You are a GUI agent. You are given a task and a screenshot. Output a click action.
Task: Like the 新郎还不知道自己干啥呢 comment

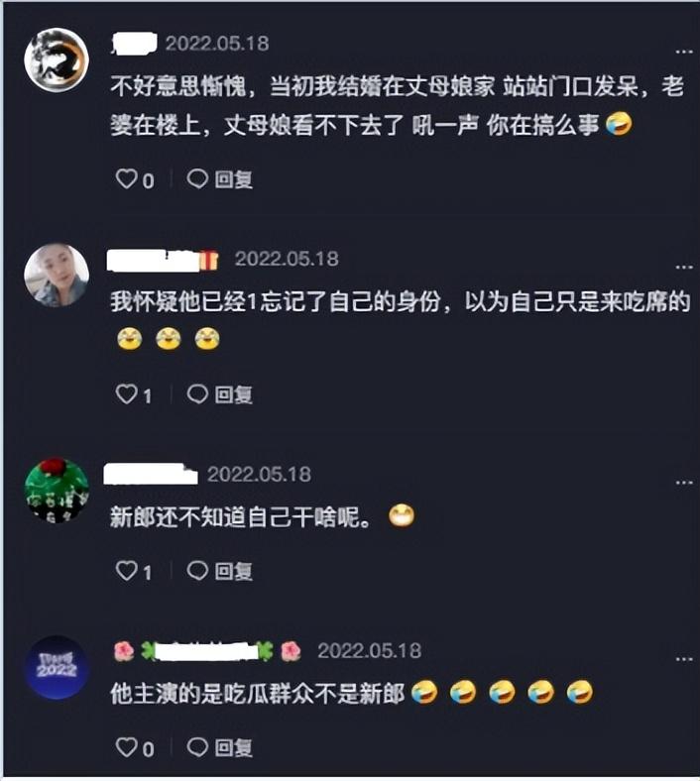(127, 571)
